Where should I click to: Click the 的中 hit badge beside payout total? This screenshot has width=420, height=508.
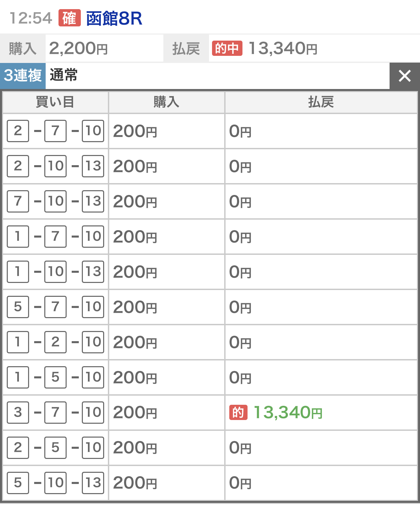pos(227,48)
